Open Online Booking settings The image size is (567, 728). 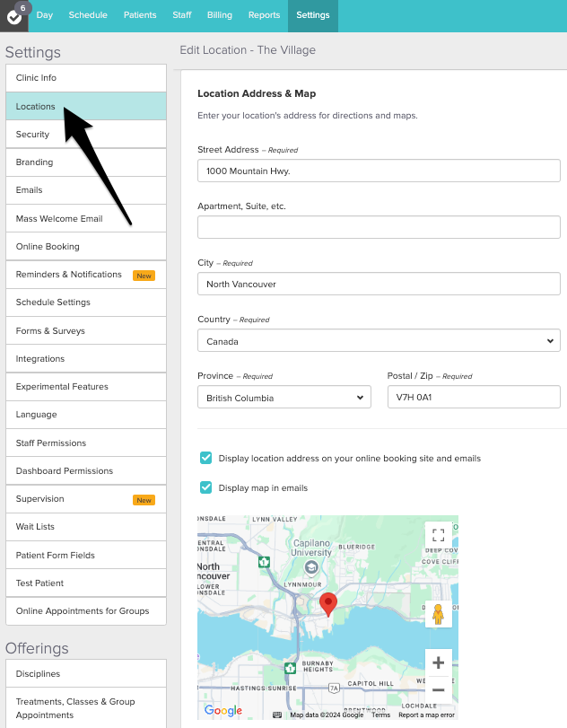86,247
